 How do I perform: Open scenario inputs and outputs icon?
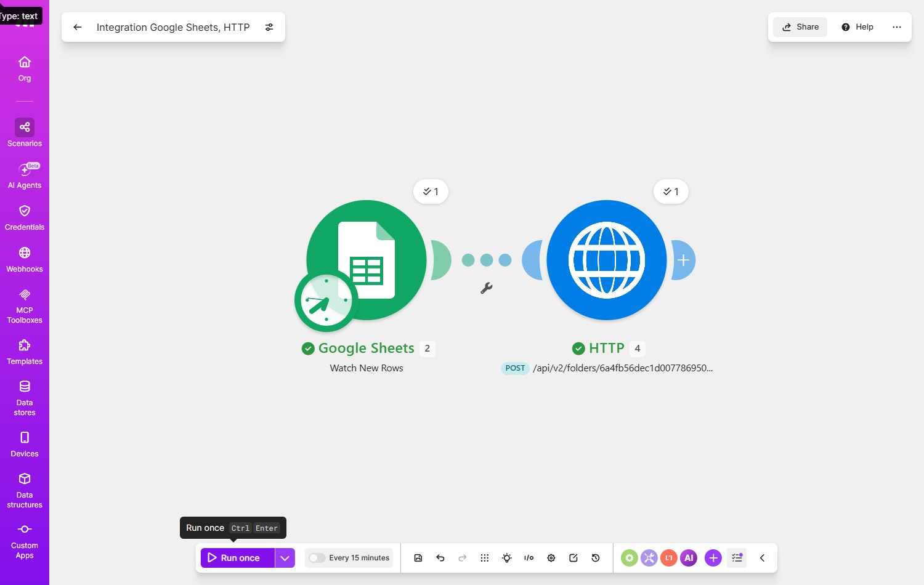(x=529, y=558)
